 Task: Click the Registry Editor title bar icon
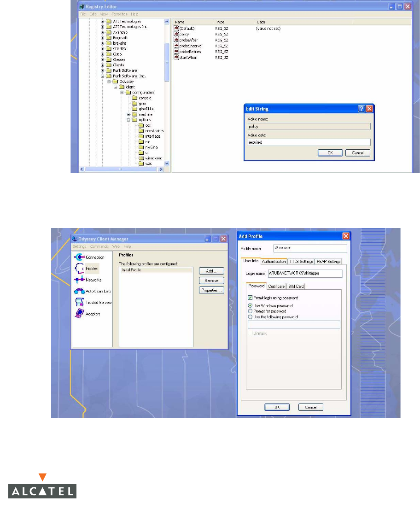click(x=82, y=6)
